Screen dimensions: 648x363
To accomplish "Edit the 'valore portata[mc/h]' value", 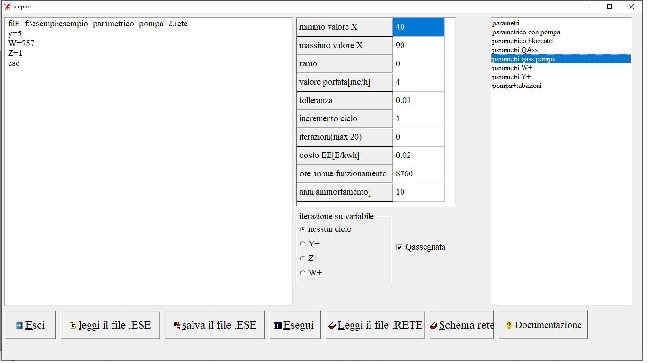I will (x=418, y=82).
